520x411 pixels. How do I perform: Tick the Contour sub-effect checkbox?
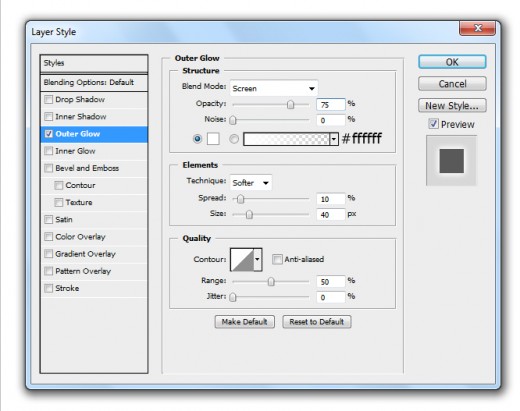pos(59,185)
